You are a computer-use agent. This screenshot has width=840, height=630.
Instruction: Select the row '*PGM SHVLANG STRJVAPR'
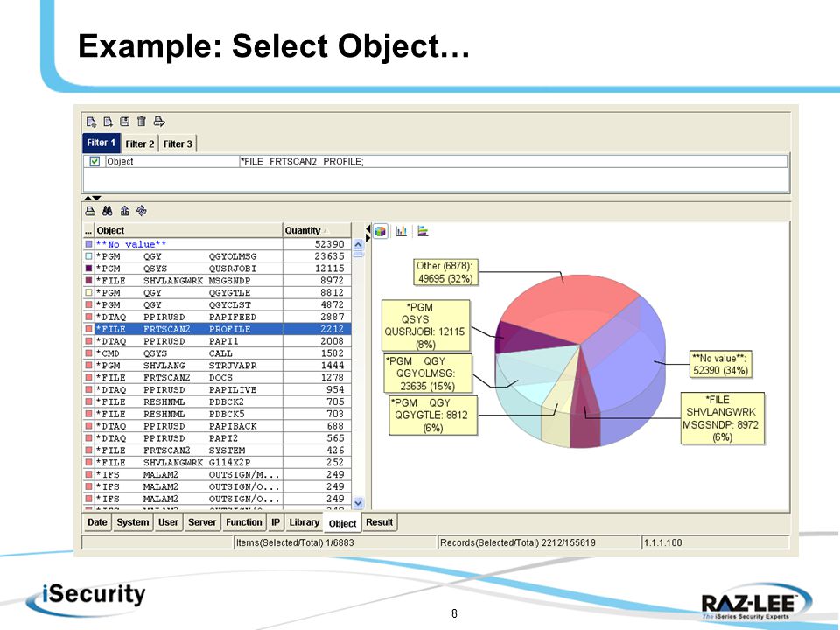click(217, 366)
